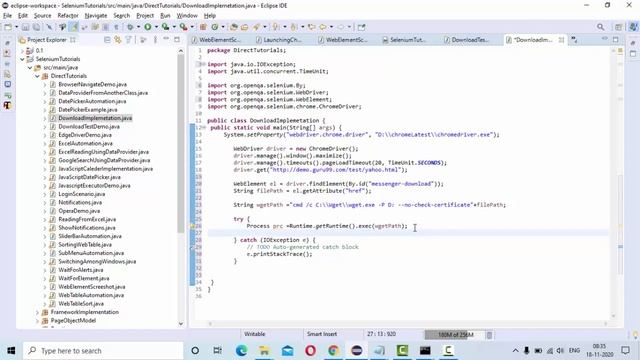640x360 pixels.
Task: Collapse the DirectTutorials package
Action: tap(38, 76)
